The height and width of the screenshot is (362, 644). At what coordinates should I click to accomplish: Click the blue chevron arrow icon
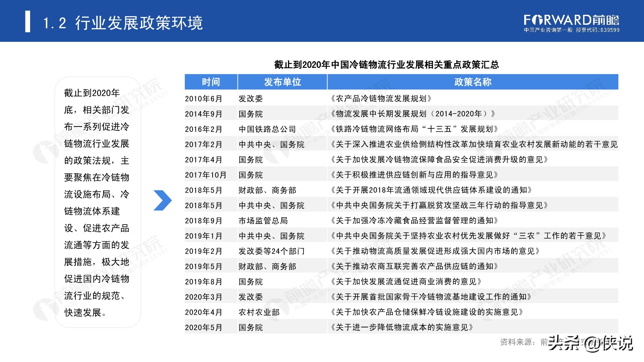163,200
